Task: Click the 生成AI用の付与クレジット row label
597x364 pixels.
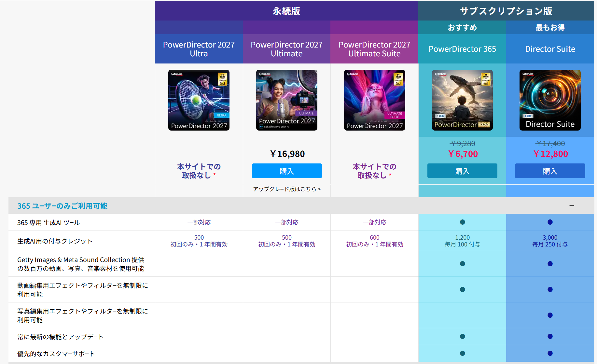Action: pyautogui.click(x=55, y=241)
